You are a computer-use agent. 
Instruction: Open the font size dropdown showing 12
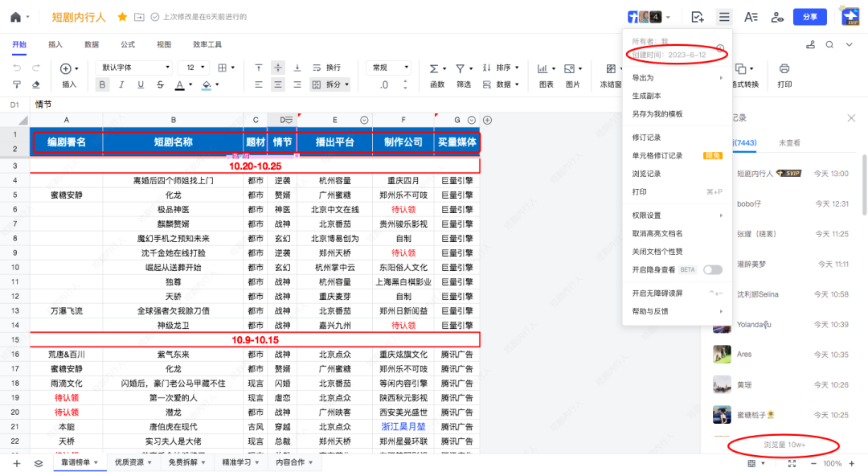point(194,68)
